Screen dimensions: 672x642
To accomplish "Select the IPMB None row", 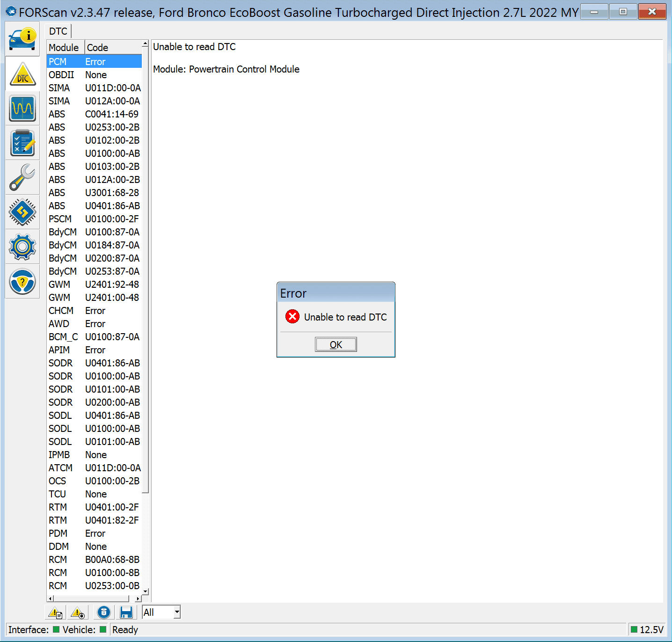I will point(94,455).
